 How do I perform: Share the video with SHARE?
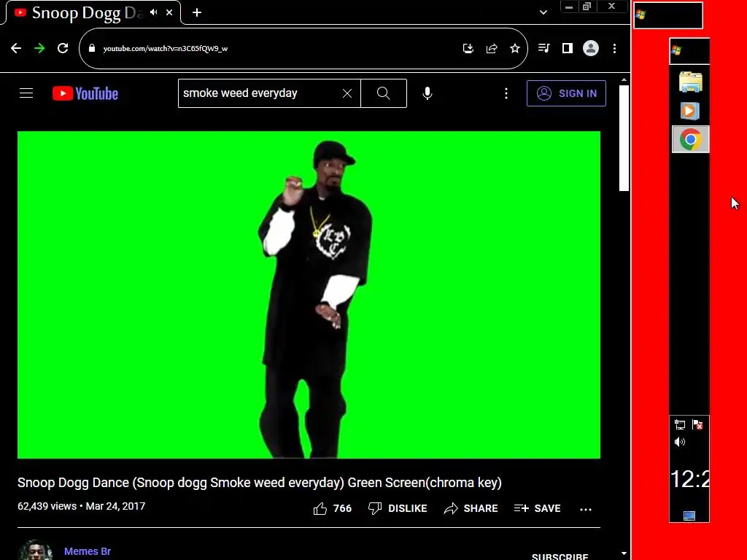tap(471, 508)
